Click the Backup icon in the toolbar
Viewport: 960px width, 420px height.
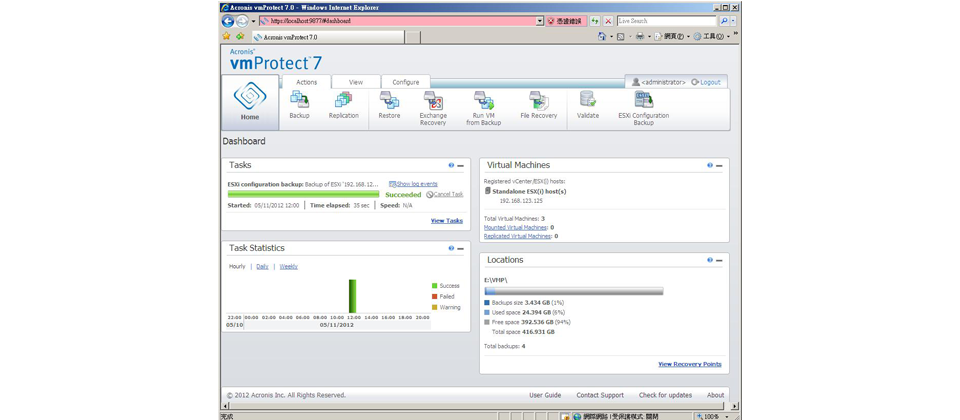pos(299,101)
